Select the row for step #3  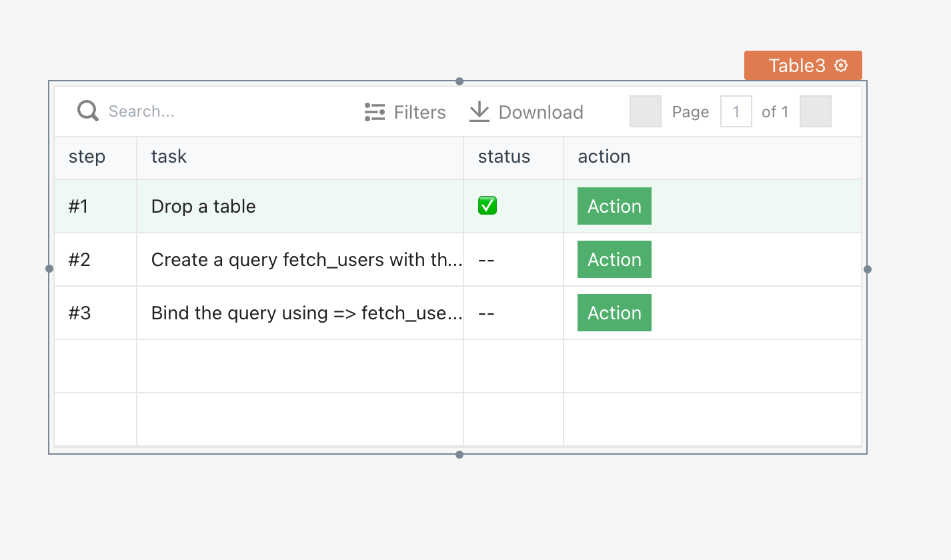point(267,313)
